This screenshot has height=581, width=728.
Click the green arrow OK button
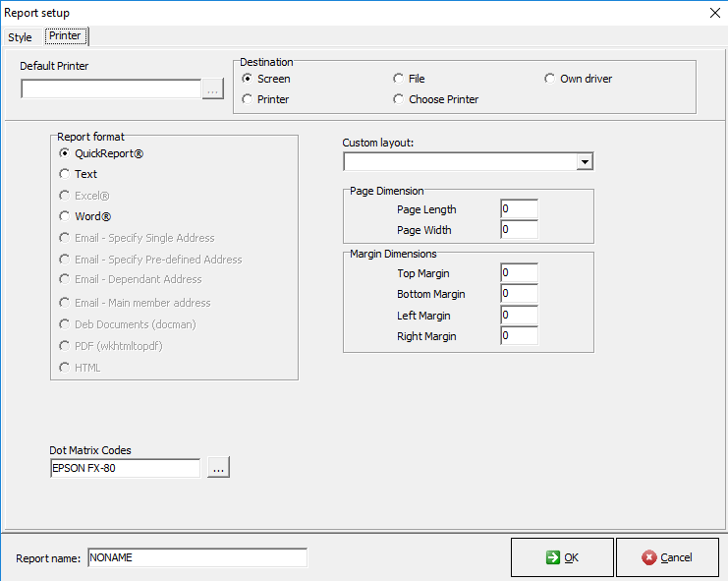tap(562, 557)
